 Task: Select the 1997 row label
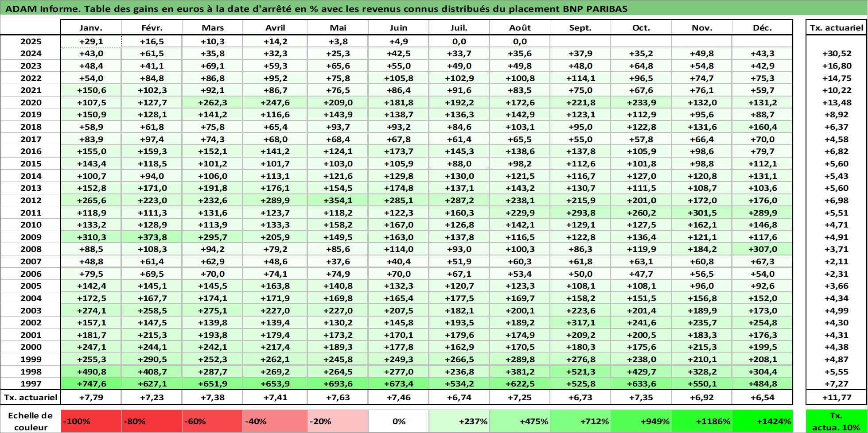coord(31,384)
